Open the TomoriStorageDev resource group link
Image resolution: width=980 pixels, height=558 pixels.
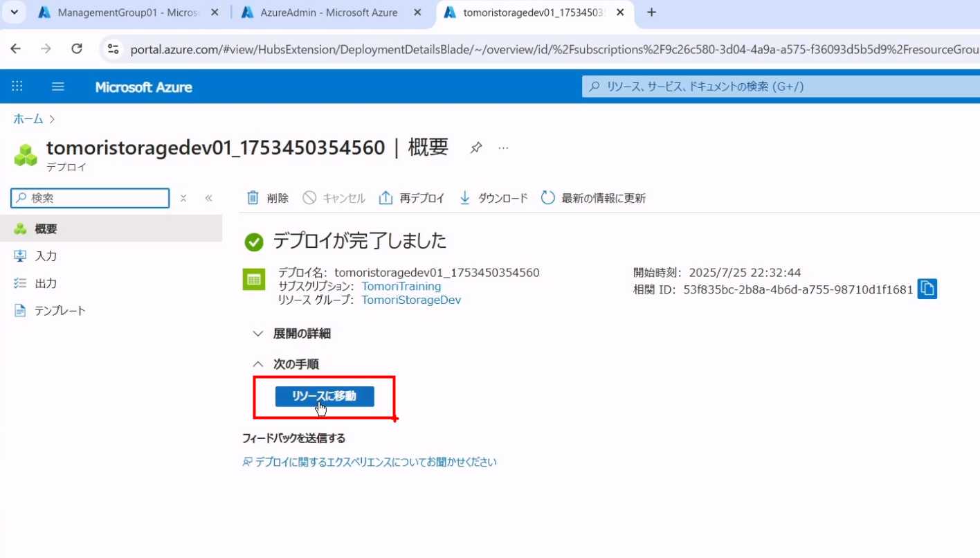click(411, 300)
